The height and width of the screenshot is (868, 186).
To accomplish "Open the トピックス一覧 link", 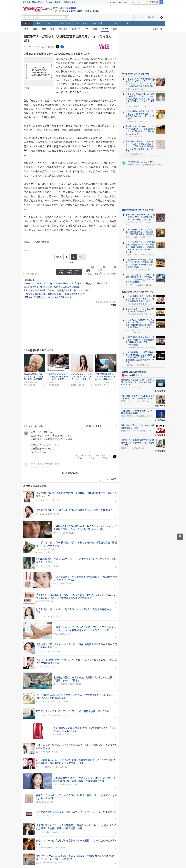I will pos(155,29).
